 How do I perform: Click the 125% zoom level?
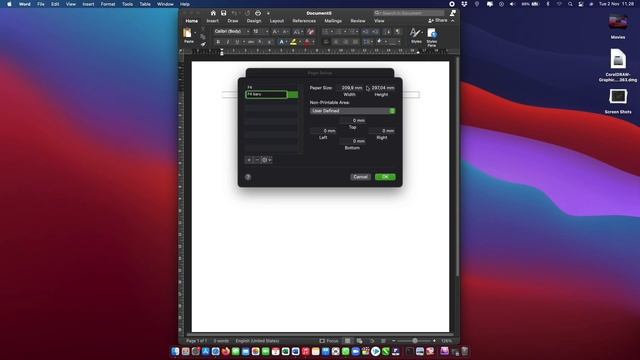coord(447,341)
